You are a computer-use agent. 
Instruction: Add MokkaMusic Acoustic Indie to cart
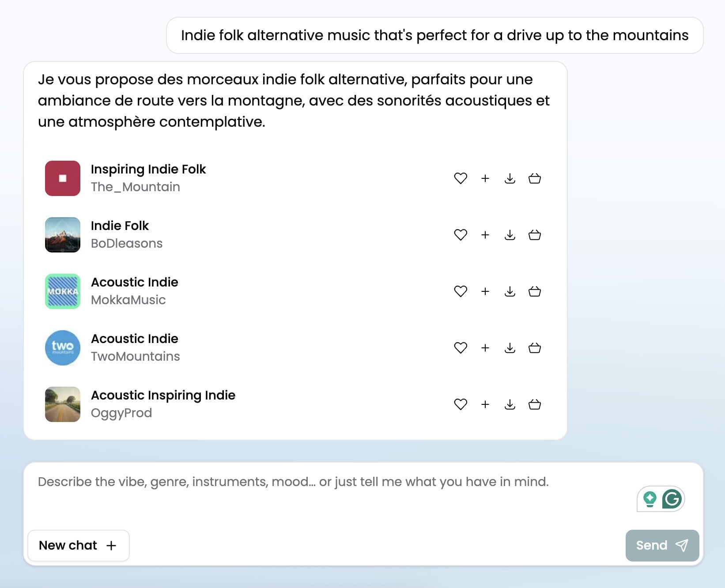point(535,291)
